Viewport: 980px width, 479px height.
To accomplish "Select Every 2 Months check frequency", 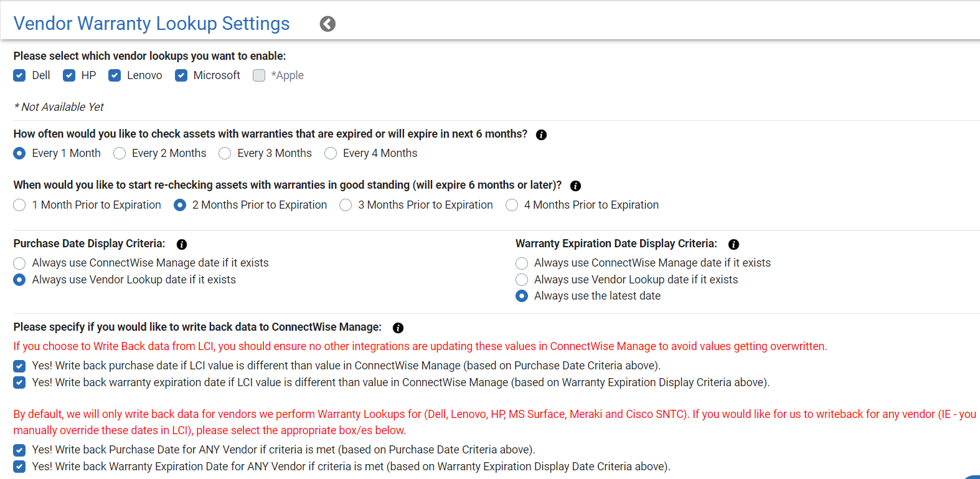I will 120,153.
